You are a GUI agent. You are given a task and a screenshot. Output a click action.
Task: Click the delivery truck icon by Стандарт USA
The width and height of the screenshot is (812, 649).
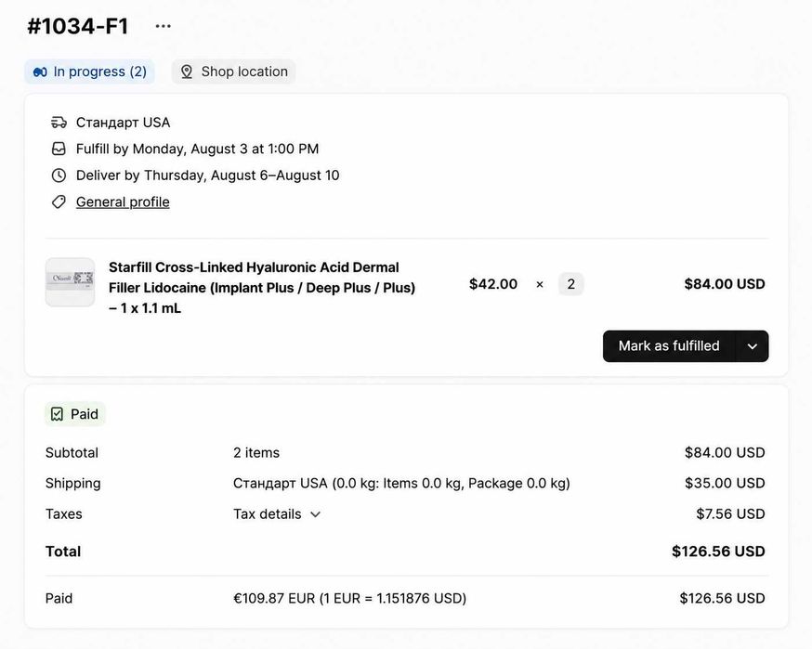(x=59, y=123)
